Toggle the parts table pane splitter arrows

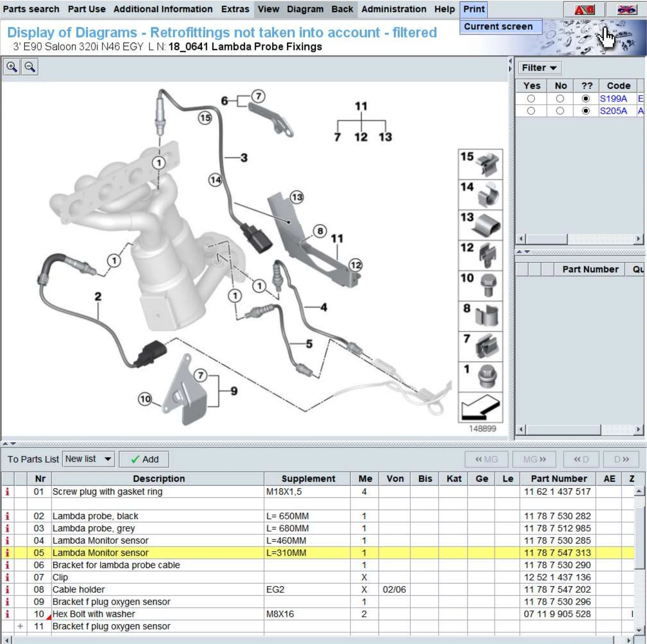9,444
